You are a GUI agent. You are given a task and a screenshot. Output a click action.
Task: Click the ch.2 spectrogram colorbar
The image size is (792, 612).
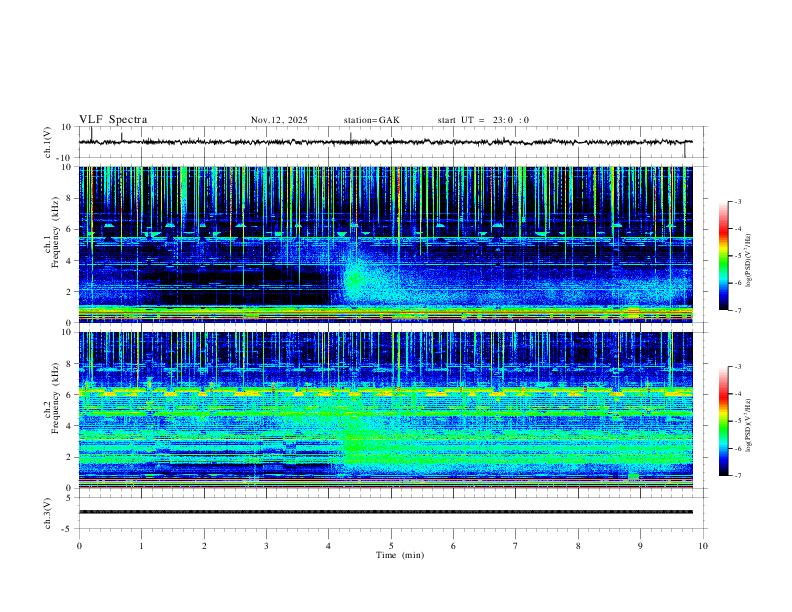[724, 421]
